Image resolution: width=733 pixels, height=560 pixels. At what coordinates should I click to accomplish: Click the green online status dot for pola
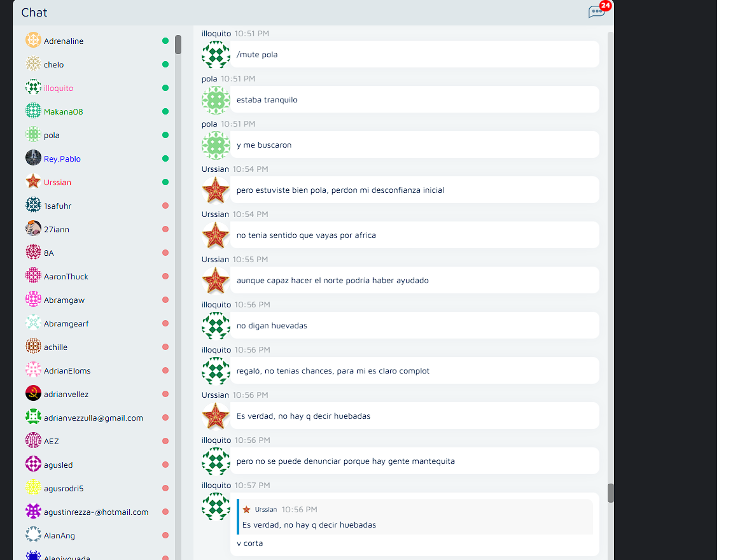point(165,135)
